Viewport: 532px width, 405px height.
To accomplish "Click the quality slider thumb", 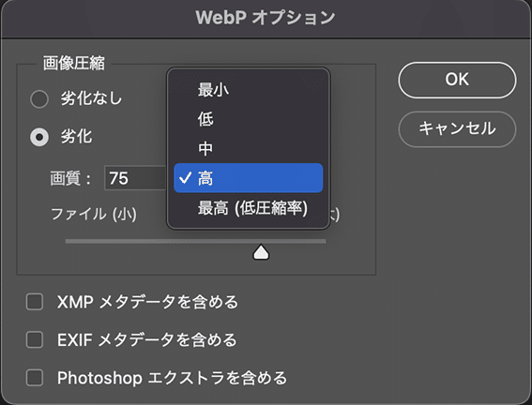I will point(261,252).
